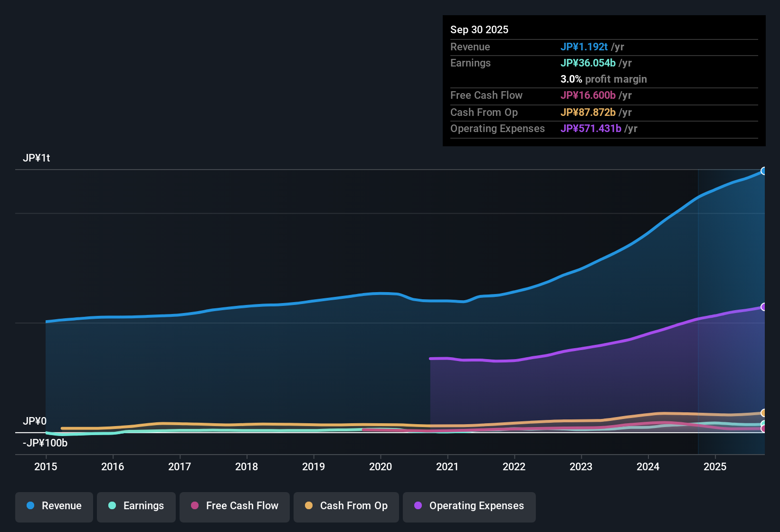This screenshot has width=780, height=532.
Task: Select the teal Earnings legend dot
Action: point(112,506)
